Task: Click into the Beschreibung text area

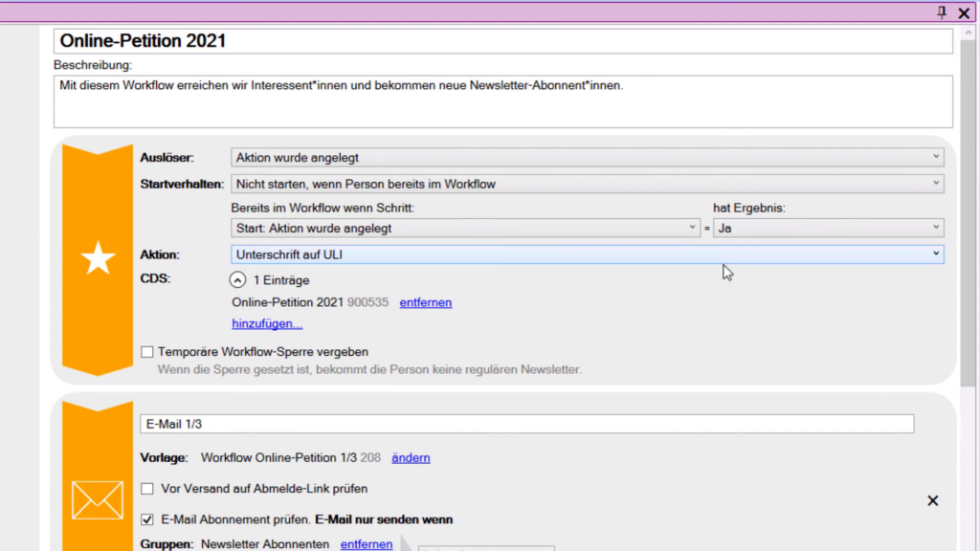Action: pyautogui.click(x=503, y=101)
